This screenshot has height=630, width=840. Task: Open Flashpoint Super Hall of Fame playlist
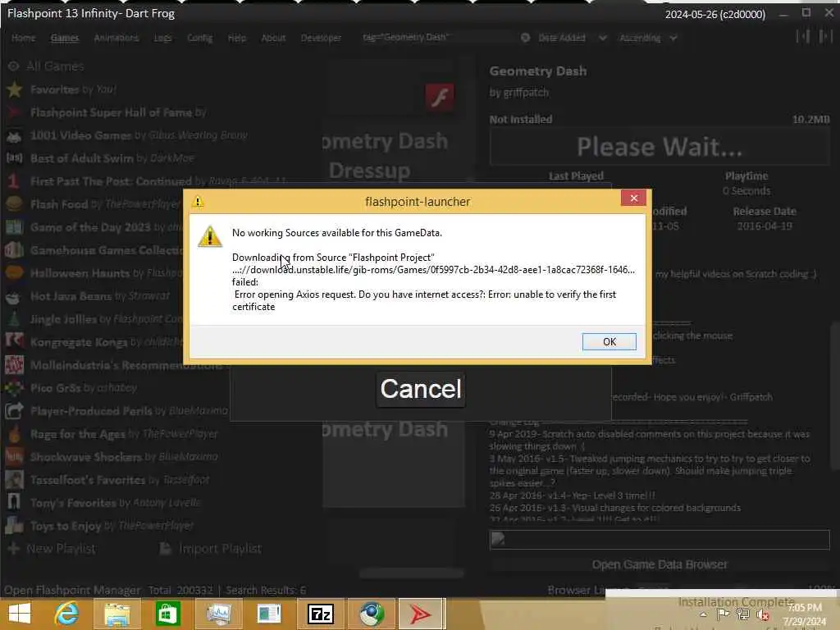[118, 112]
